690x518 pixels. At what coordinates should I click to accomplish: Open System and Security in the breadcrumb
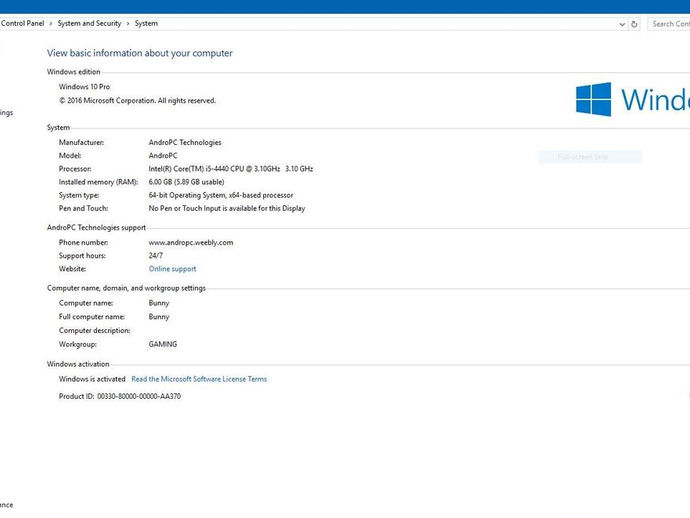click(89, 23)
